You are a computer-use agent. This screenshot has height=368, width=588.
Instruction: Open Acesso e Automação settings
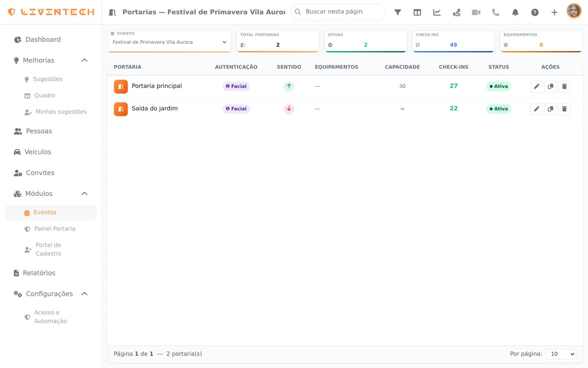[x=51, y=317]
